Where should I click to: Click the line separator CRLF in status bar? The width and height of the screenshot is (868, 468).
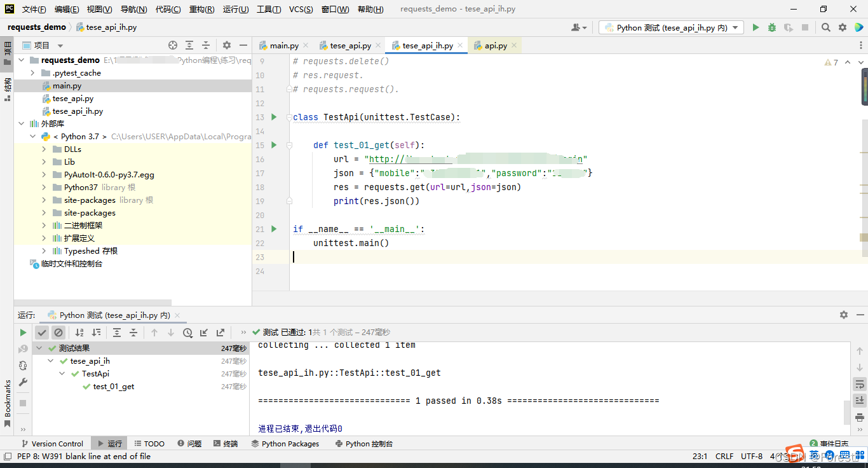[724, 456]
